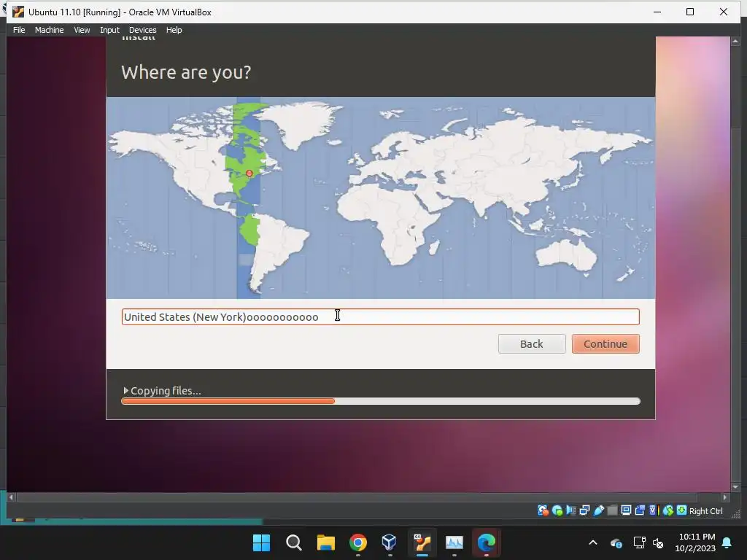Open the Devices menu

click(142, 30)
